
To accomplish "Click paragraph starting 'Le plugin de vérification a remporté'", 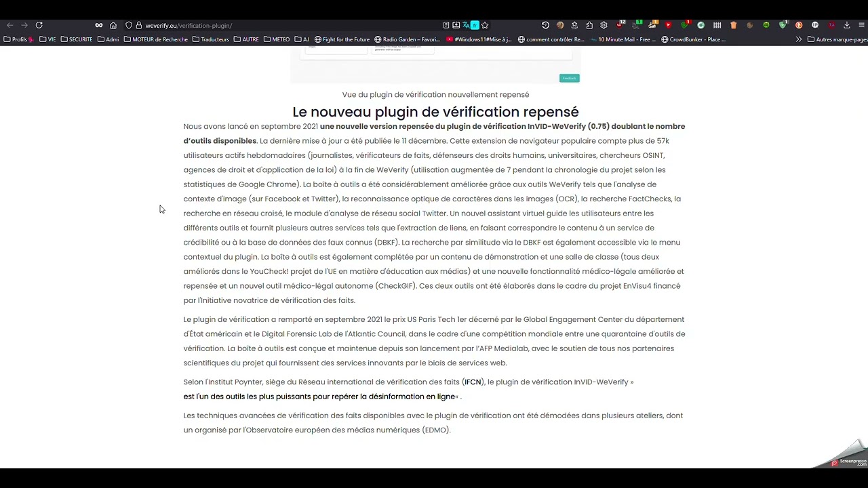I will [434, 341].
